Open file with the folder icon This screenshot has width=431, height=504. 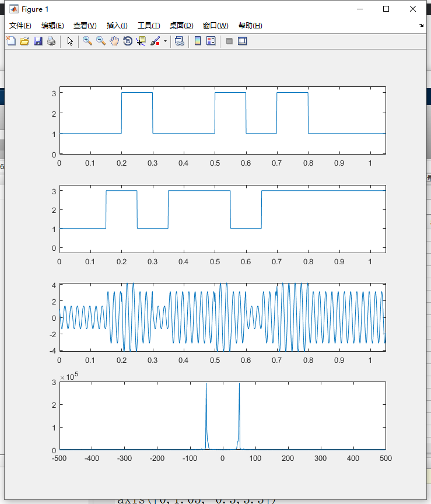point(24,41)
